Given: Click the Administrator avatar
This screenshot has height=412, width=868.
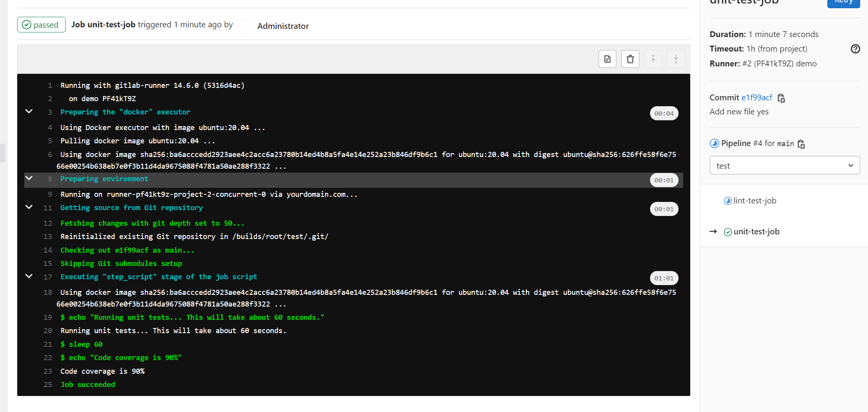Looking at the screenshot, I should pyautogui.click(x=245, y=25).
